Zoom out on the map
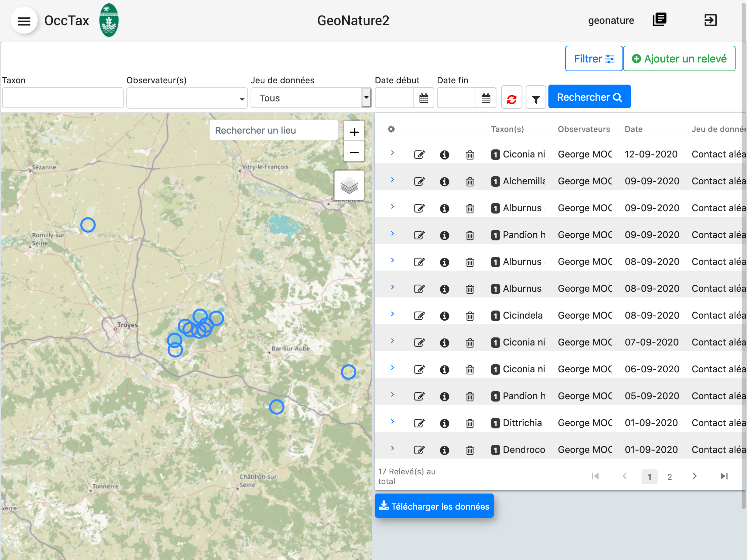 pos(354,152)
